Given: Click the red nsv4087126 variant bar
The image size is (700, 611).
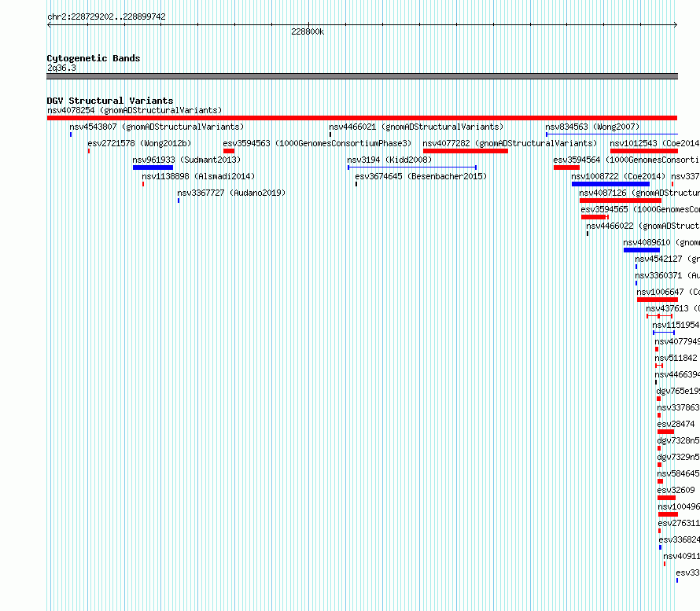Looking at the screenshot, I should (x=621, y=201).
